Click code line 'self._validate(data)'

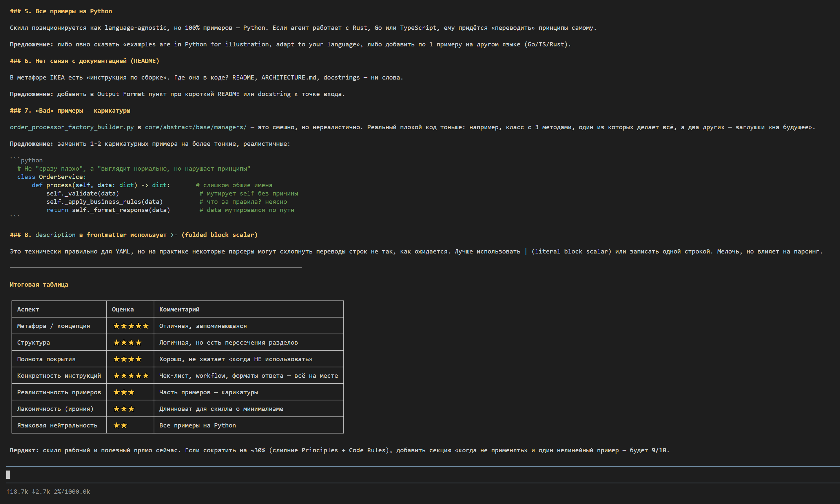[x=83, y=193]
